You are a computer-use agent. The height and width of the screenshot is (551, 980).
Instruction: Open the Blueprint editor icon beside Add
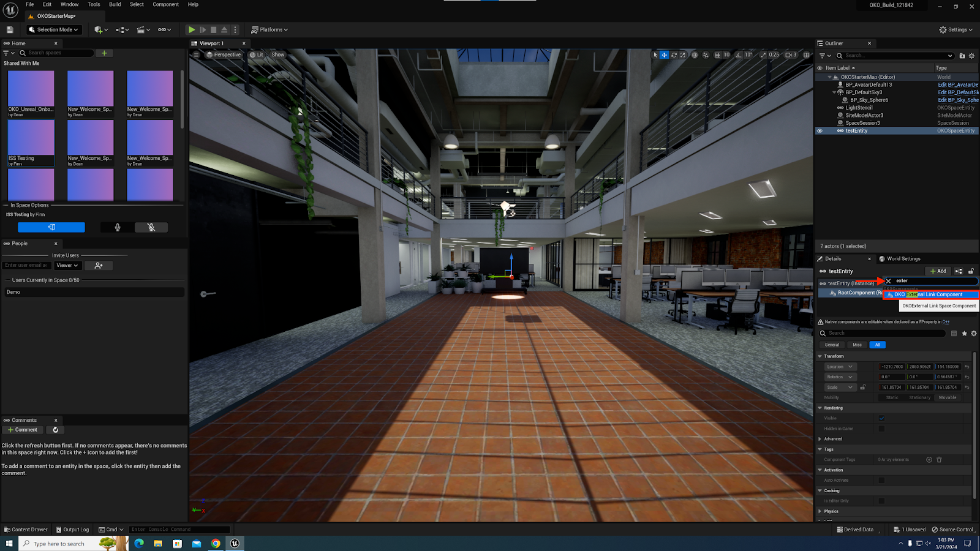pos(959,271)
